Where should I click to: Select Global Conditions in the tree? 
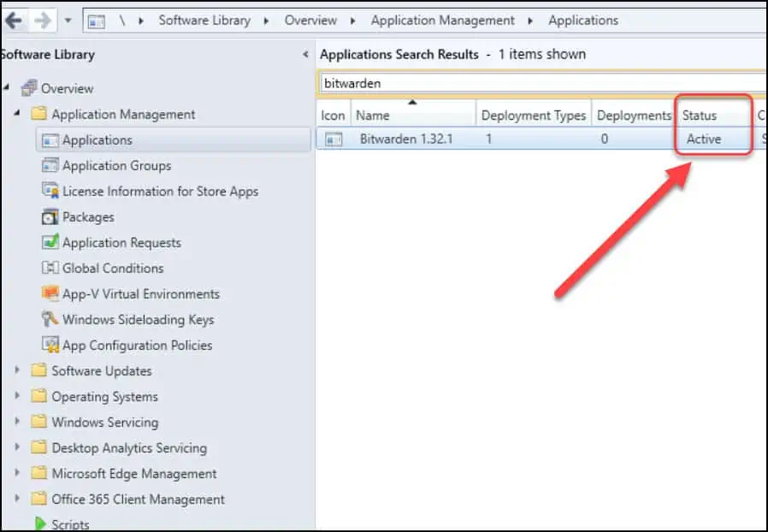coord(113,268)
